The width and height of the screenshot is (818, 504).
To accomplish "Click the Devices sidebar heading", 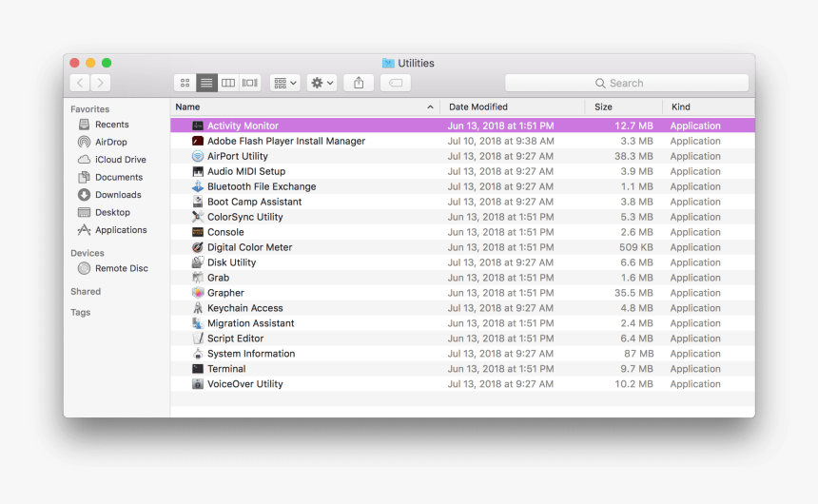I will pyautogui.click(x=88, y=253).
